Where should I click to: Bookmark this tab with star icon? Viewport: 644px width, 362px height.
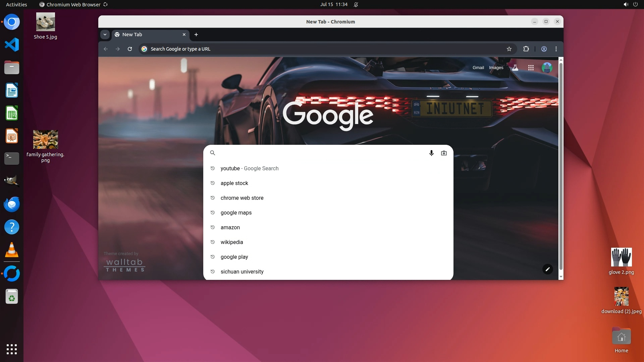509,49
